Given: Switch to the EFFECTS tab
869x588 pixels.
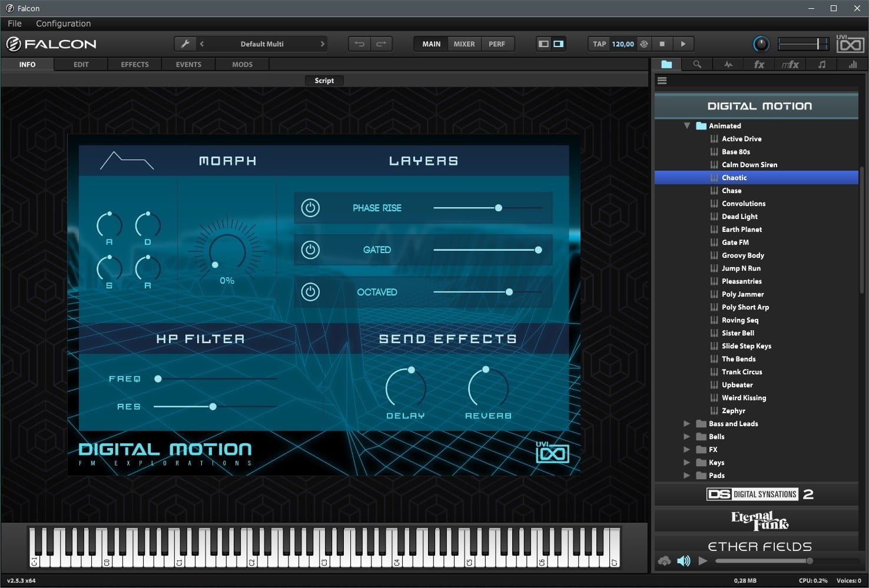Looking at the screenshot, I should click(134, 64).
